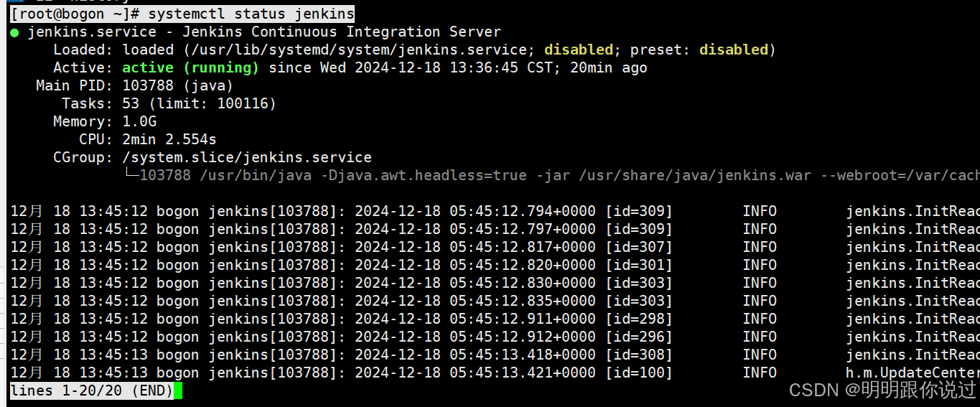Click the Memory value 1.0G
This screenshot has width=980, height=407.
[x=139, y=122]
